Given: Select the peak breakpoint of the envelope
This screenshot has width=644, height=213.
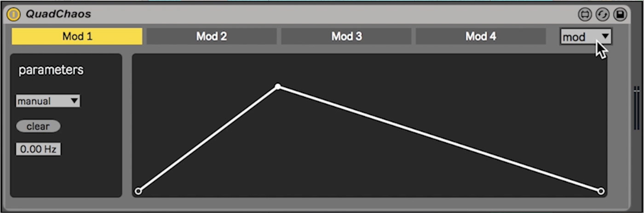Looking at the screenshot, I should 278,86.
